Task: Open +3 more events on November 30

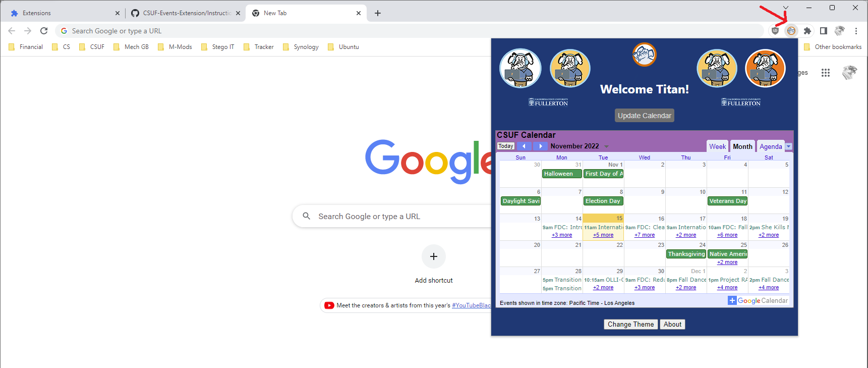Action: (645, 288)
